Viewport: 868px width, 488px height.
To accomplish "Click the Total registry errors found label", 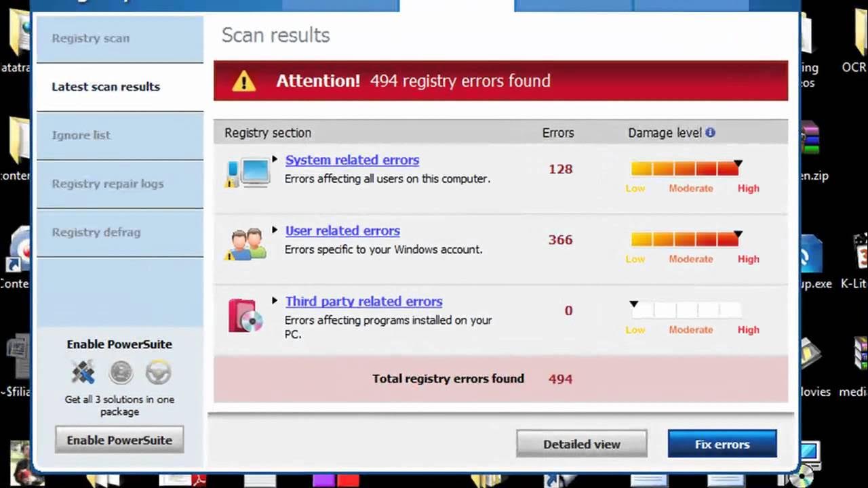I will click(448, 378).
